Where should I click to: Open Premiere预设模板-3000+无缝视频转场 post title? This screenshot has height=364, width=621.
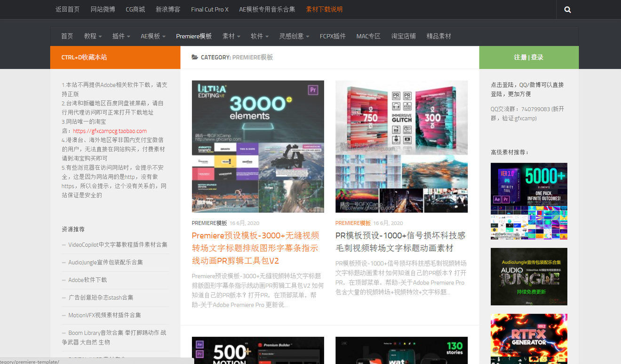[255, 248]
